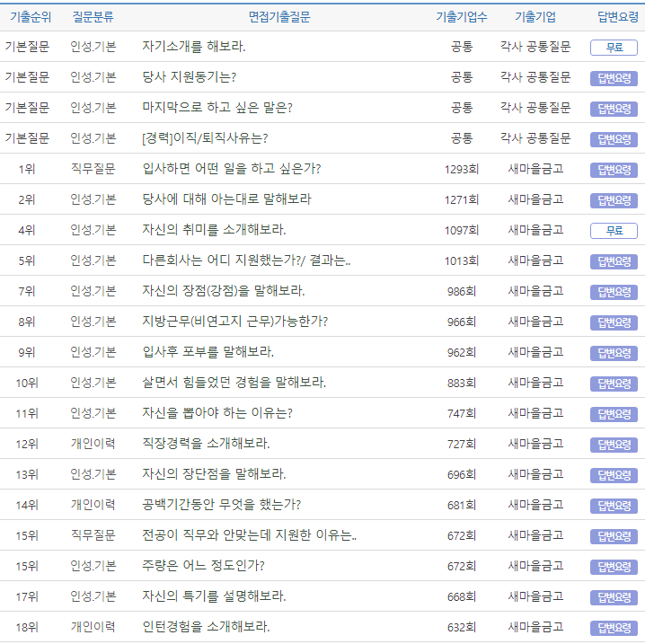
Task: Click 답변요령 for 살면서 힘들었던 경험을 말해보라
Action: point(614,384)
